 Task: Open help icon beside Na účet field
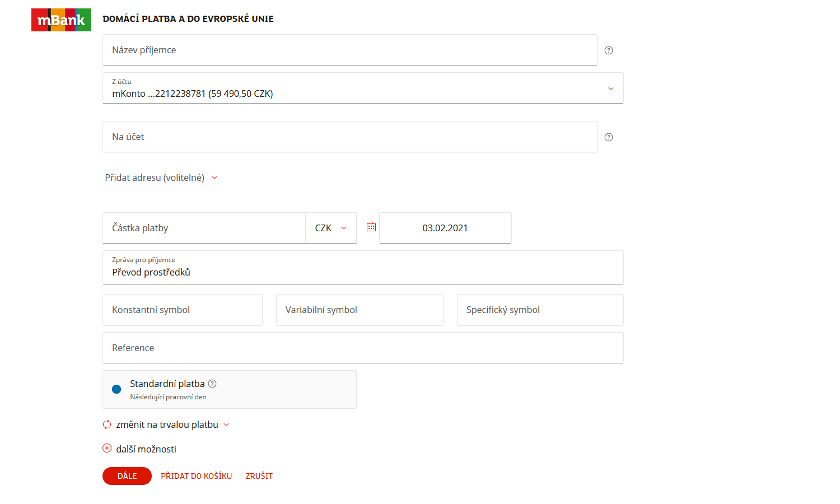(609, 137)
